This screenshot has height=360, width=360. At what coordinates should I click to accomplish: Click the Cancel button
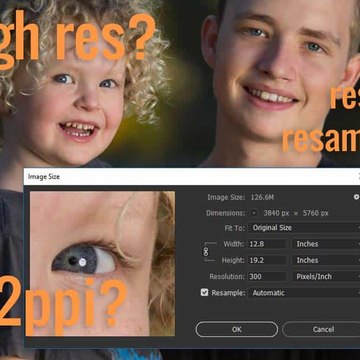[x=322, y=329]
